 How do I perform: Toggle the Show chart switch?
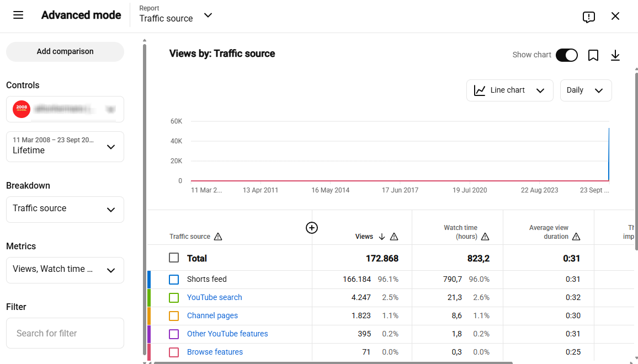point(567,55)
